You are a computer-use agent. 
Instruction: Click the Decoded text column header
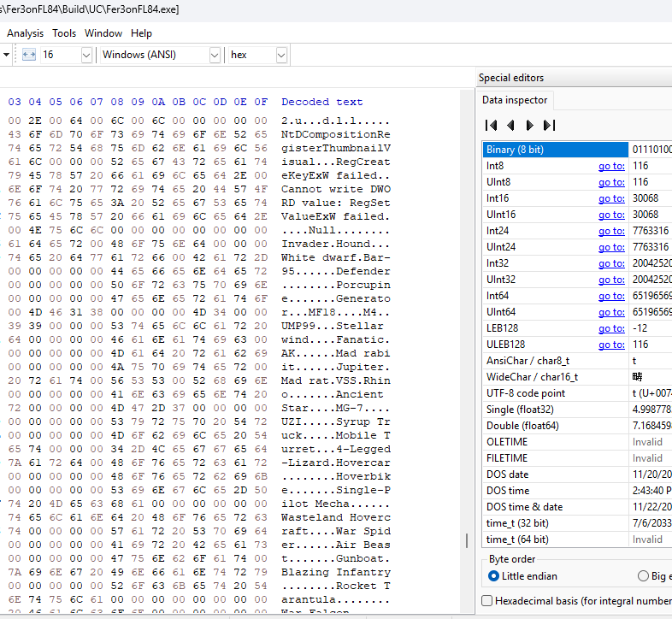[x=321, y=102]
